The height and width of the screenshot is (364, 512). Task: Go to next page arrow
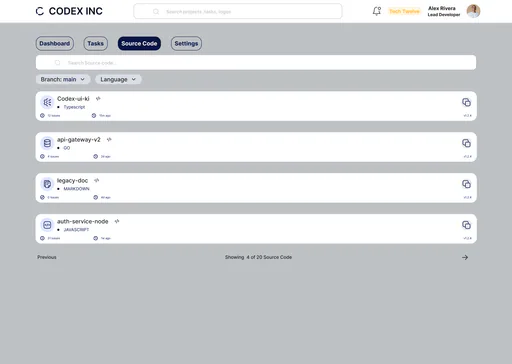coord(465,257)
